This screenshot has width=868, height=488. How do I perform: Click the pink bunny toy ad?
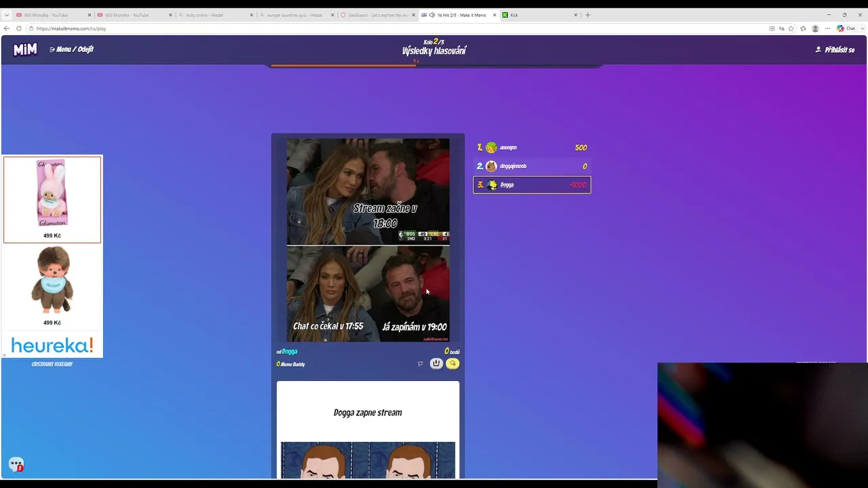pyautogui.click(x=52, y=199)
